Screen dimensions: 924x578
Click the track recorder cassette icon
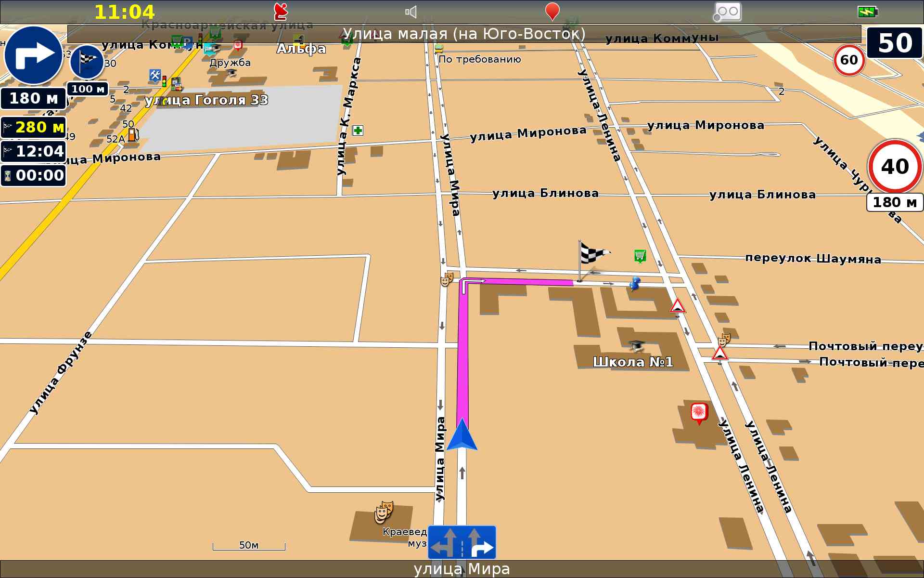[x=727, y=12]
